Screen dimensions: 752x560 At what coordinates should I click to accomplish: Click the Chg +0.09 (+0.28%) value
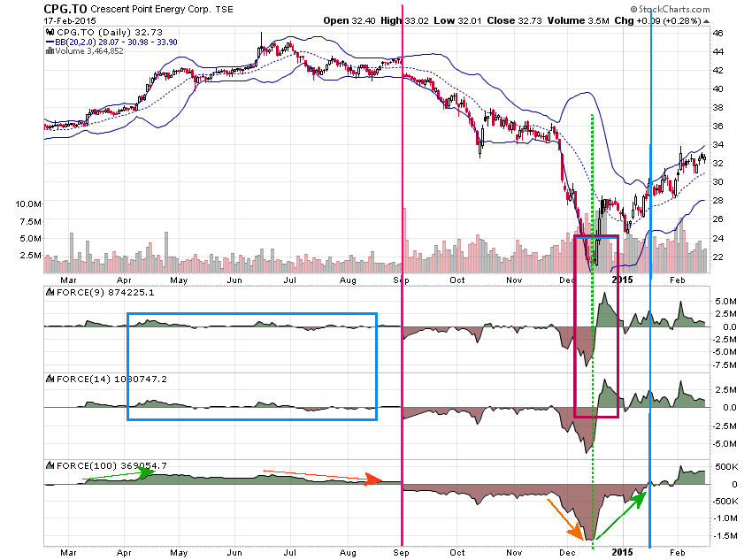(x=657, y=20)
